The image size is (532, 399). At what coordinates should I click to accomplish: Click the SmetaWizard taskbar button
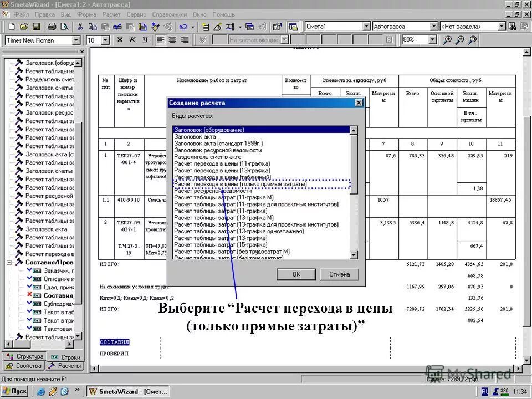click(x=128, y=392)
